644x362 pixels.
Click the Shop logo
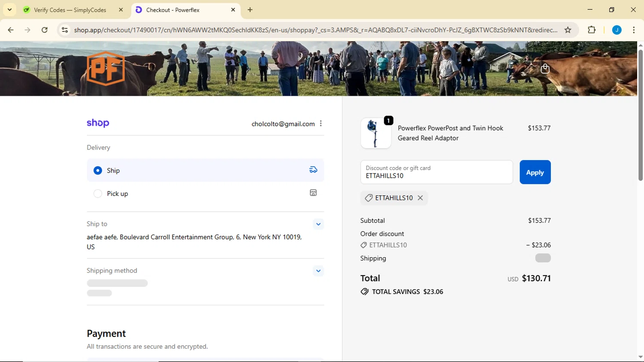[98, 123]
